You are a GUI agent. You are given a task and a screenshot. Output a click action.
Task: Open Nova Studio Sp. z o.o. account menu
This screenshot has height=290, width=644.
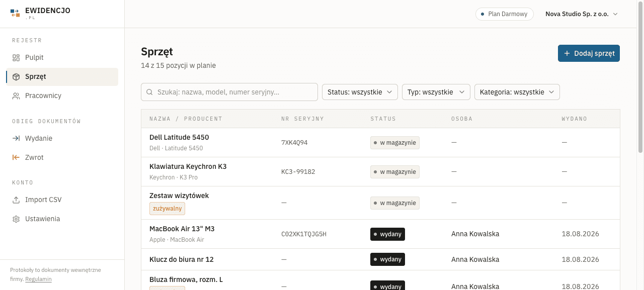pos(581,14)
